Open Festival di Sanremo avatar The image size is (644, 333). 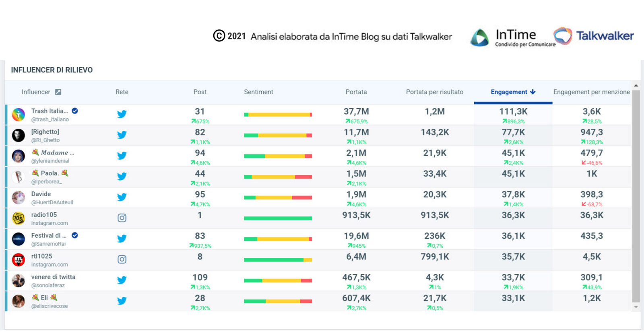click(x=19, y=239)
